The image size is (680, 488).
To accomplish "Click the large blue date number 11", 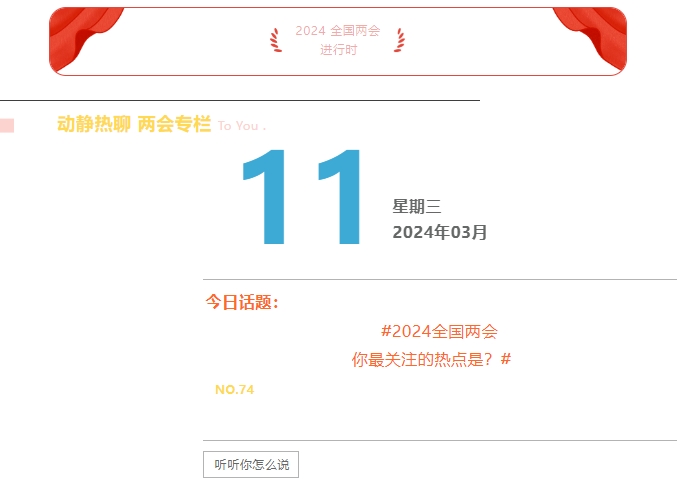I will point(304,199).
